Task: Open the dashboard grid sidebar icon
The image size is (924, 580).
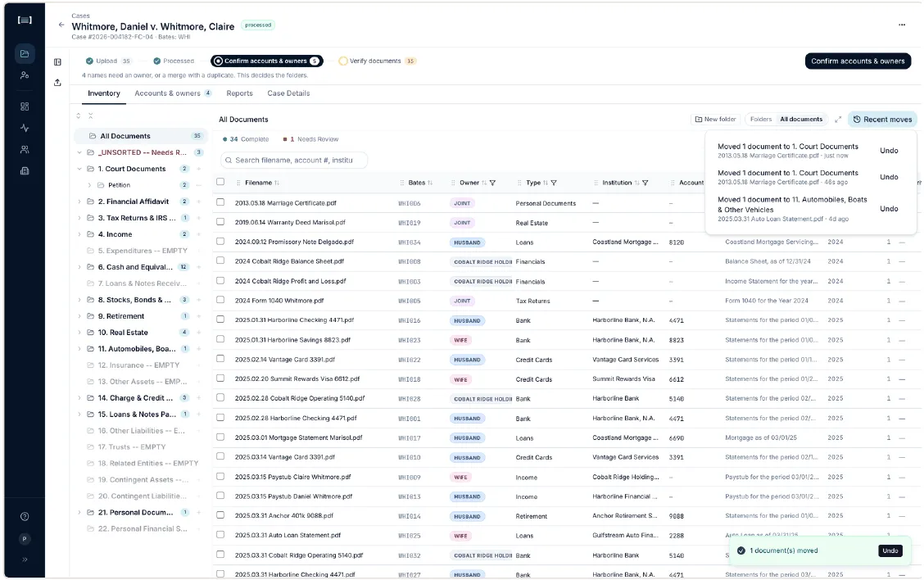Action: click(x=24, y=106)
